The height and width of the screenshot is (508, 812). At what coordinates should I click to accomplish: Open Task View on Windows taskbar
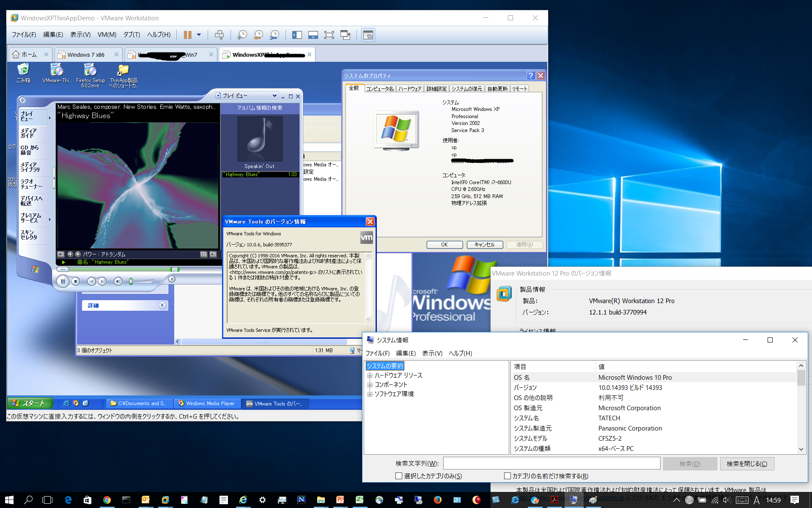pos(47,500)
